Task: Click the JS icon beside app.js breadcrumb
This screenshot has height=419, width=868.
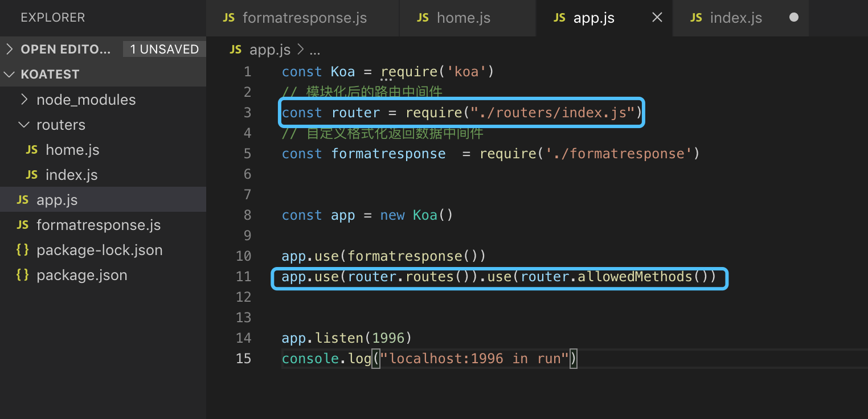Action: [x=236, y=50]
